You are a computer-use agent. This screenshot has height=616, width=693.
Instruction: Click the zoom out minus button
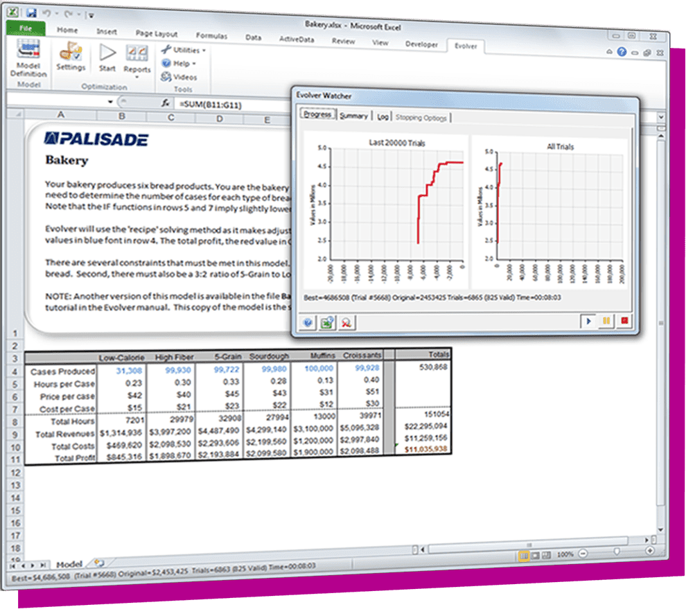pos(583,553)
